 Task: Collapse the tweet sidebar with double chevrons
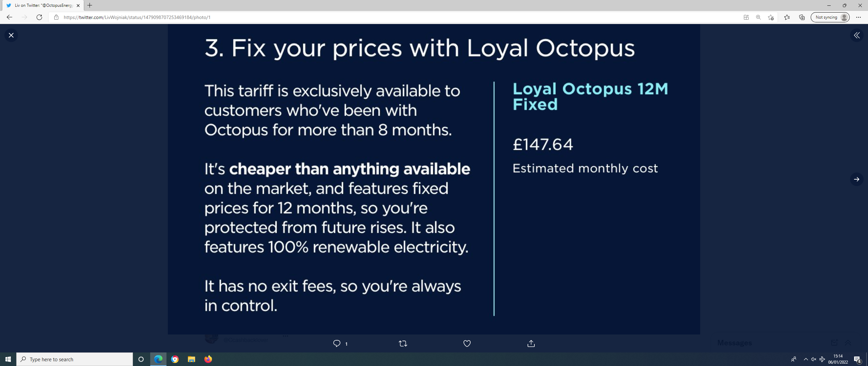856,35
